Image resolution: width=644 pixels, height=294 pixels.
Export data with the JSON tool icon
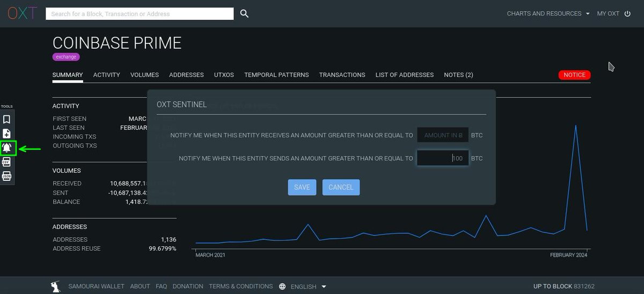(7, 176)
